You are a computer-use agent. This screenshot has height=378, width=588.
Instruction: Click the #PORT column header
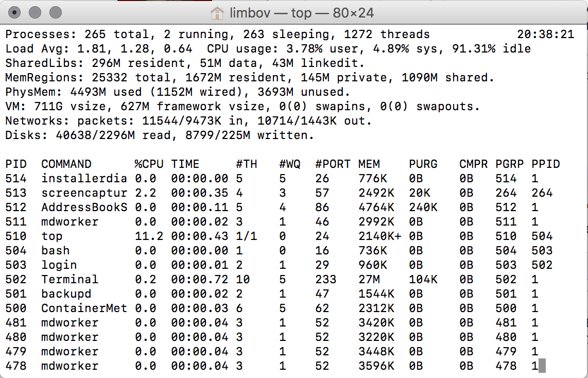point(333,164)
